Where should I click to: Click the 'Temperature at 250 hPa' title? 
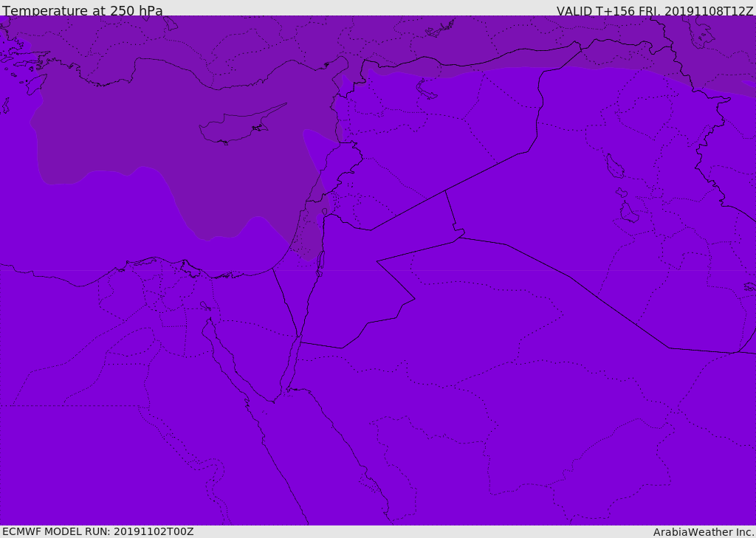point(83,10)
